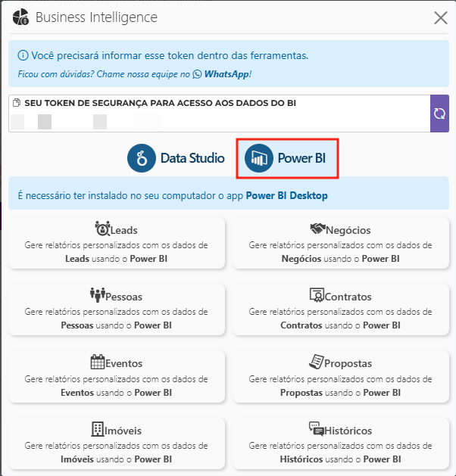Close the Business Intelligence dialog
The image size is (456, 476).
(440, 17)
